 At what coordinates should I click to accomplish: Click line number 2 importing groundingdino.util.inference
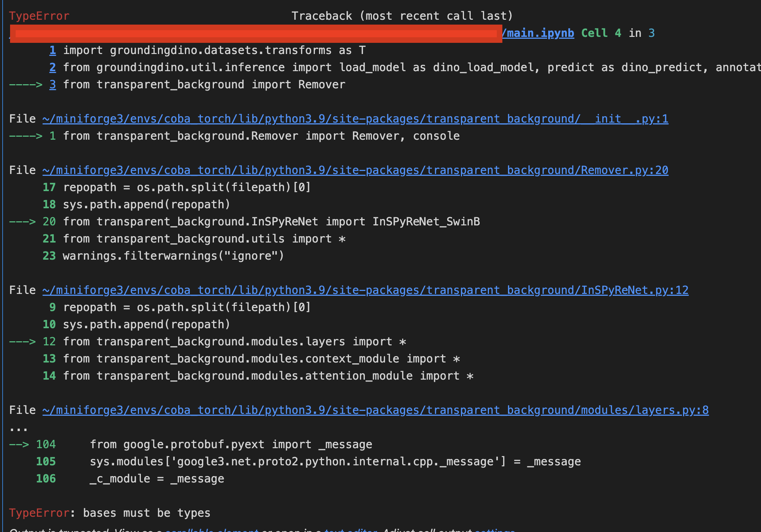[53, 67]
